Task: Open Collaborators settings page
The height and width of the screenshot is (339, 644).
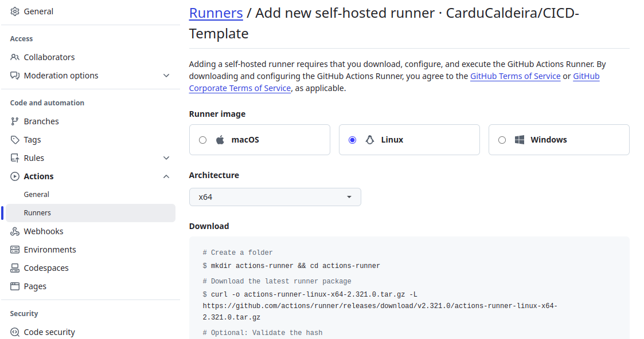Action: click(91, 57)
